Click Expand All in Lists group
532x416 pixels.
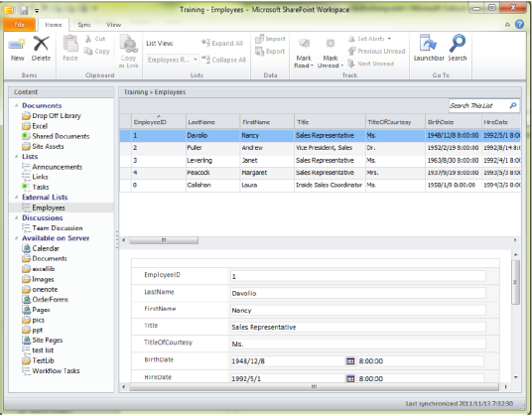point(222,43)
